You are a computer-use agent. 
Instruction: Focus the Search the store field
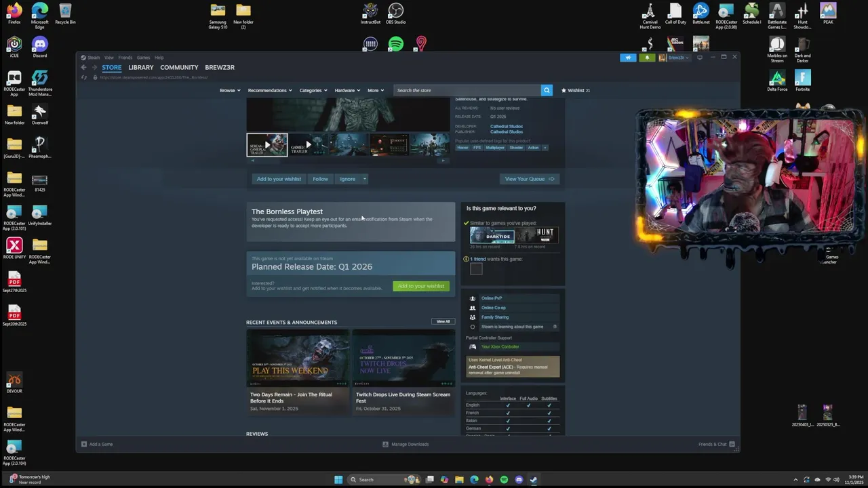click(467, 90)
